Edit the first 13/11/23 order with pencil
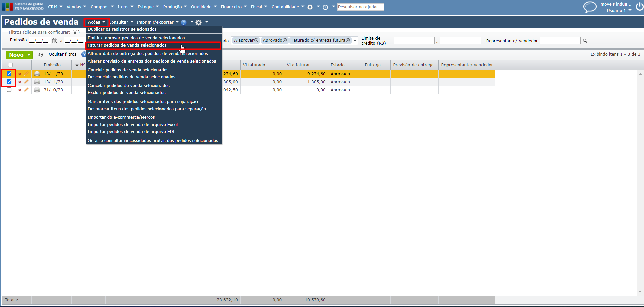 [x=26, y=74]
